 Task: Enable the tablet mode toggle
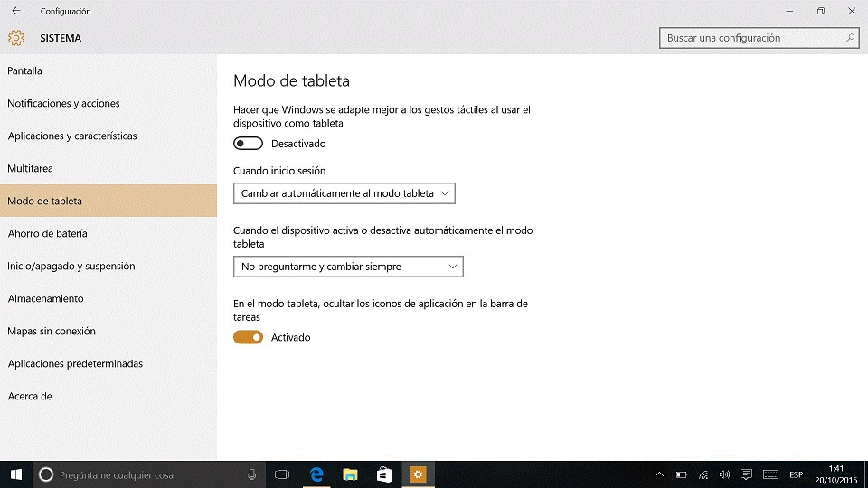pos(248,144)
